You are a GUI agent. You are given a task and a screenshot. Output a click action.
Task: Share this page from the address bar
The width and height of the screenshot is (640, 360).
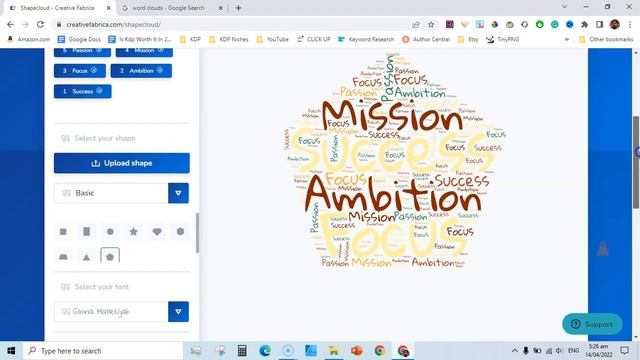[416, 24]
